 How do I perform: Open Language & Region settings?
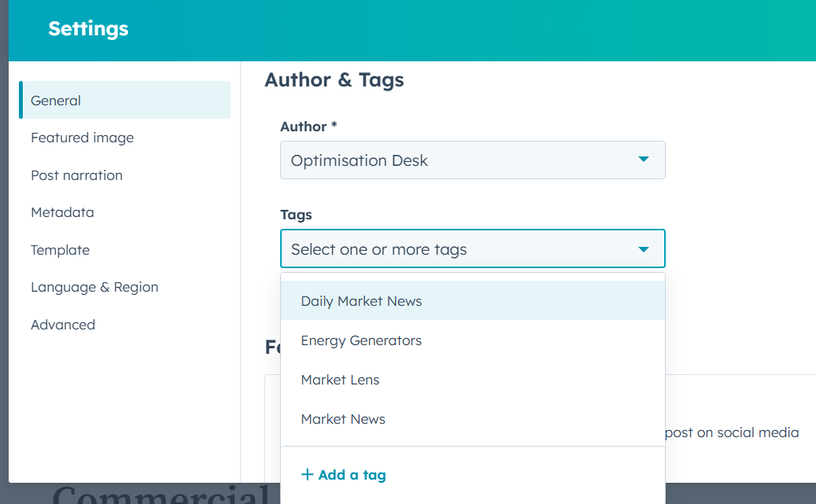94,287
